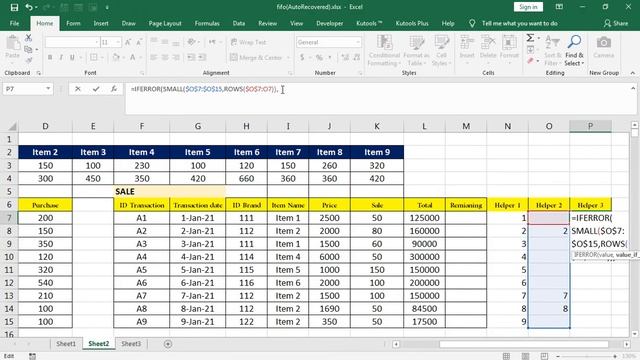This screenshot has width=640, height=360.
Task: Click the Share button
Action: [616, 24]
